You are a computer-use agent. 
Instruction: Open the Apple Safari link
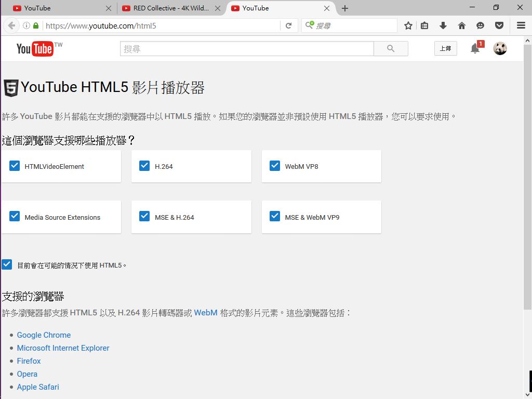tap(38, 387)
